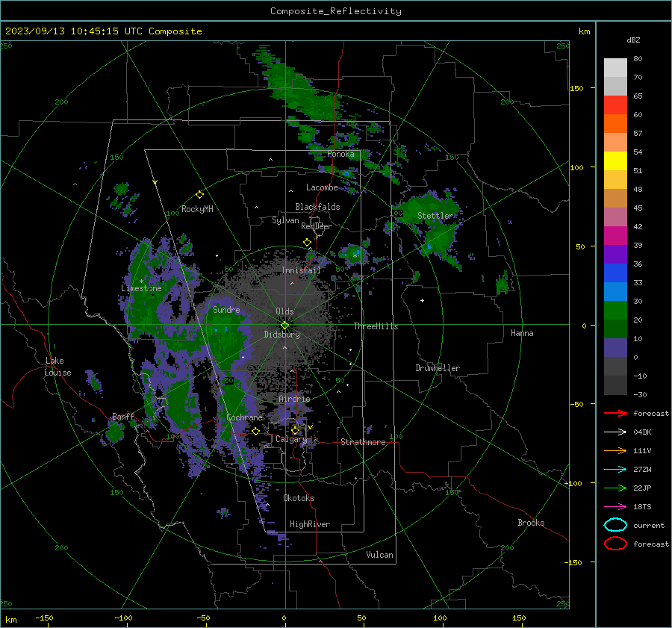Viewport: 672px width, 628px height.
Task: Click the dBZ legend heading
Action: tap(633, 40)
